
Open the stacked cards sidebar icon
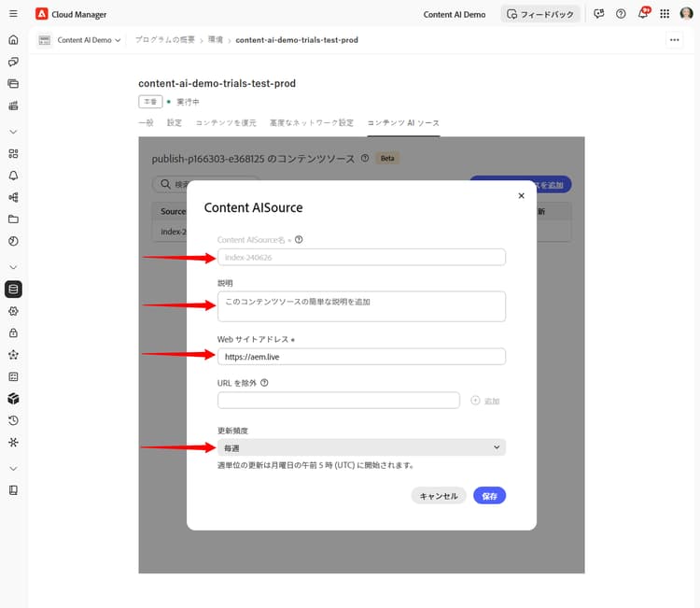point(13,83)
